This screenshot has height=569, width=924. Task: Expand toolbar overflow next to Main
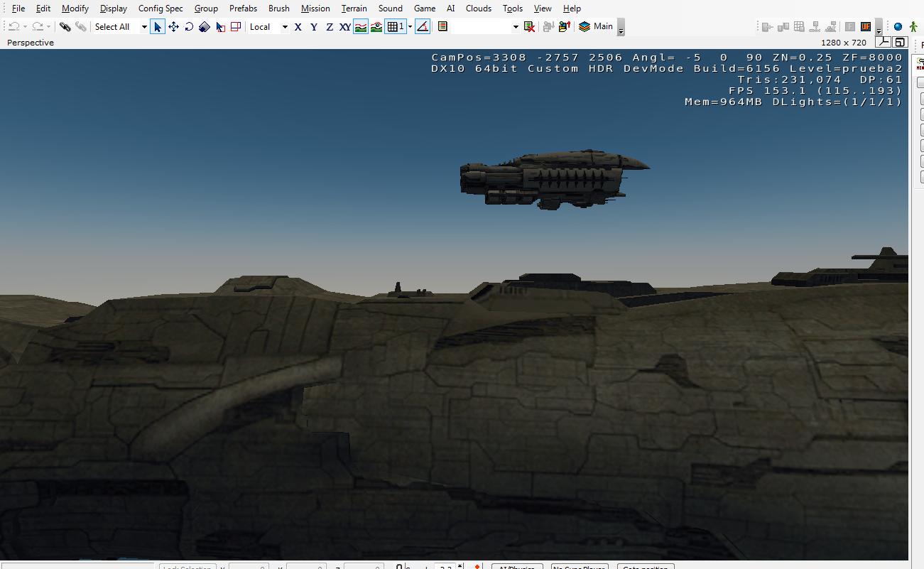pos(621,28)
